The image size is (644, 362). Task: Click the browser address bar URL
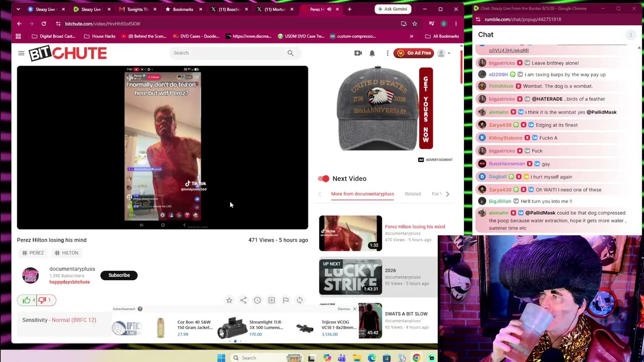(103, 24)
